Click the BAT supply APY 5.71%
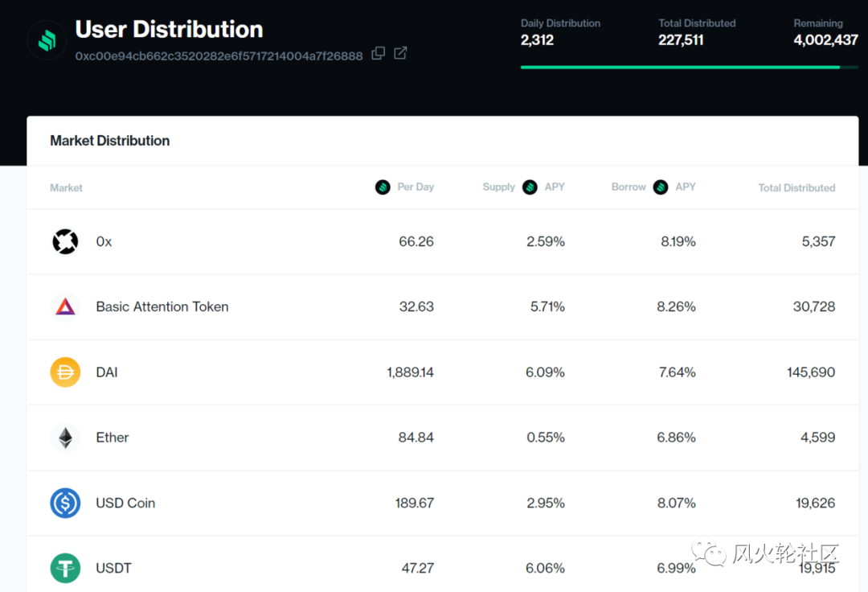The height and width of the screenshot is (592, 868). tap(547, 306)
